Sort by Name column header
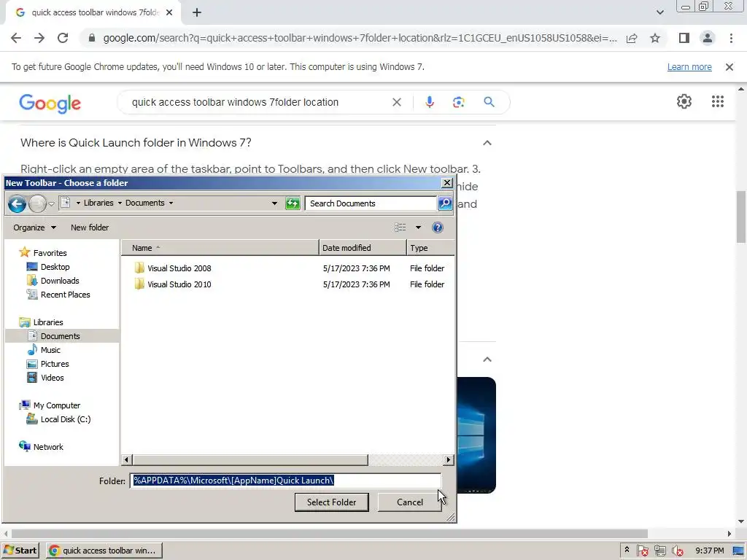 coord(220,248)
